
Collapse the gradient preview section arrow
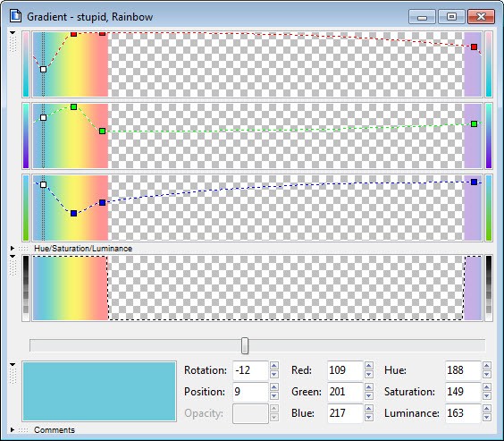point(13,257)
